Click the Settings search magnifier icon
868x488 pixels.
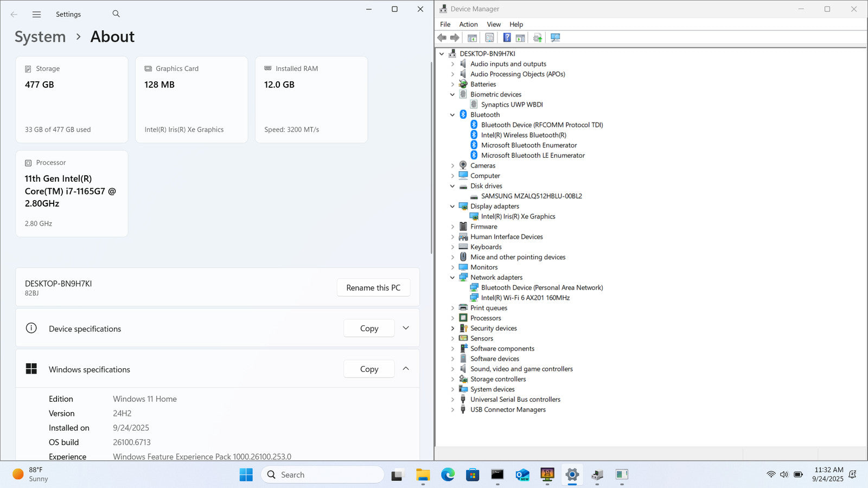116,14
